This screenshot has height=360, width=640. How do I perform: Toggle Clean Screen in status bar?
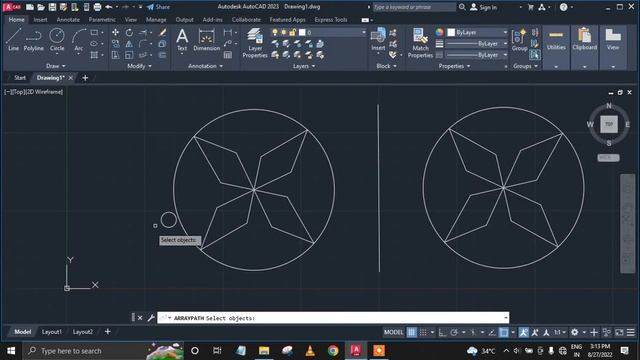pos(619,332)
